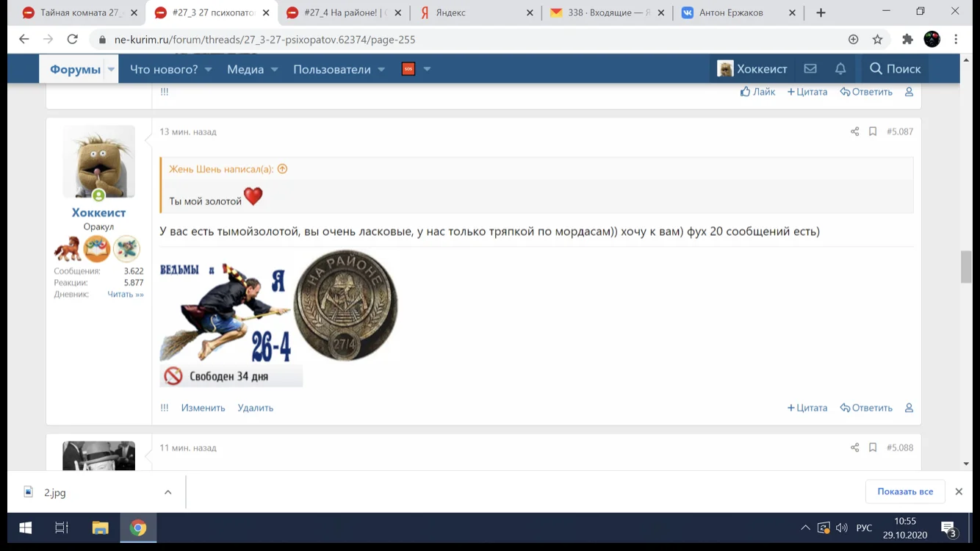
Task: Open the user icon beside Ответить in post #5.087
Action: click(x=909, y=408)
